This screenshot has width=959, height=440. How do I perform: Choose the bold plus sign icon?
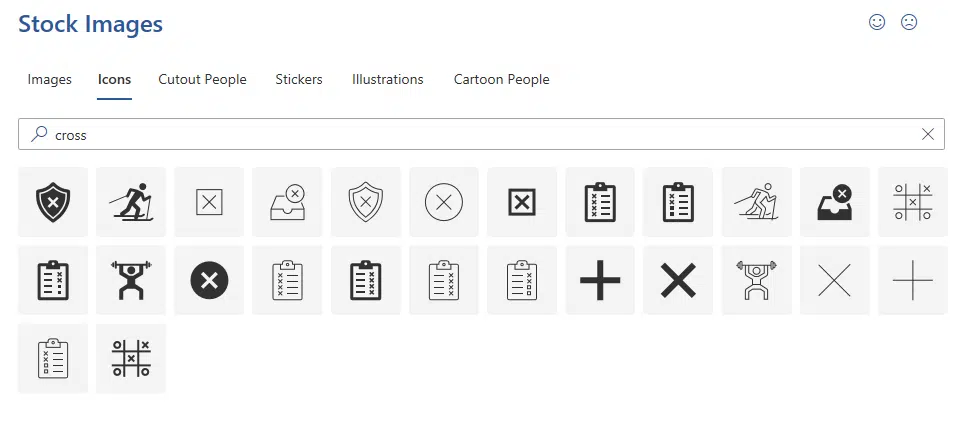click(600, 280)
